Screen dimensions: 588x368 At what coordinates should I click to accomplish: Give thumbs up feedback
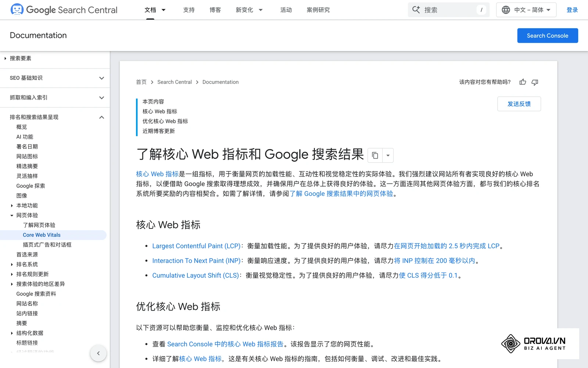coord(523,82)
